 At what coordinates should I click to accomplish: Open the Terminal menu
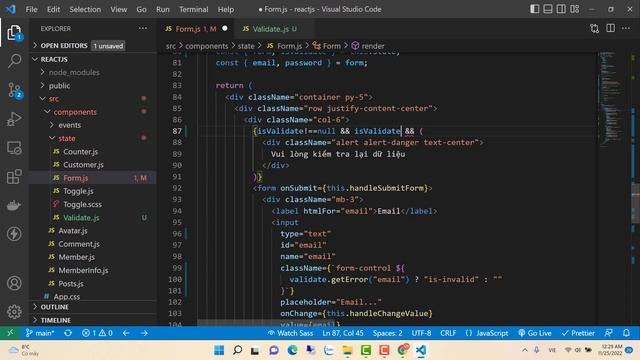[x=193, y=9]
